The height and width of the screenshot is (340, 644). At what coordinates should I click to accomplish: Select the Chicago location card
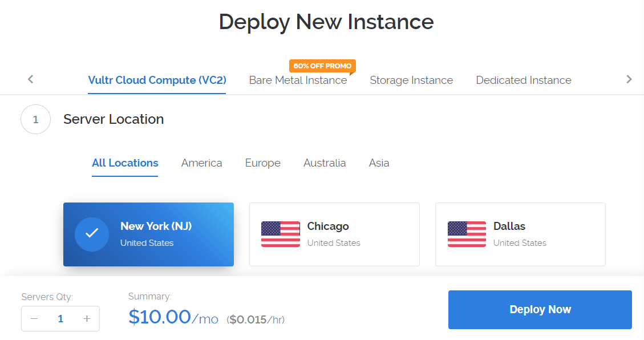(334, 234)
